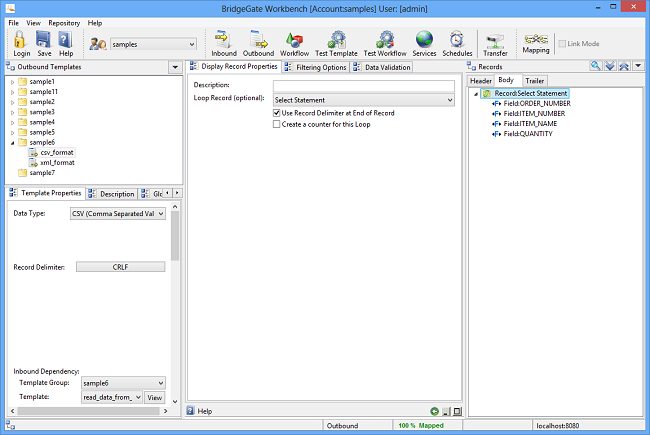Launch Test Template icon
Viewport: 650px width, 435px height.
click(x=336, y=39)
